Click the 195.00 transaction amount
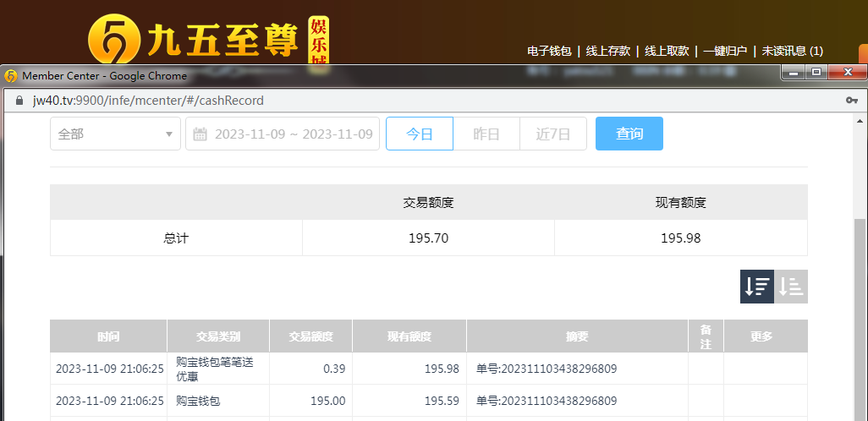 point(328,401)
